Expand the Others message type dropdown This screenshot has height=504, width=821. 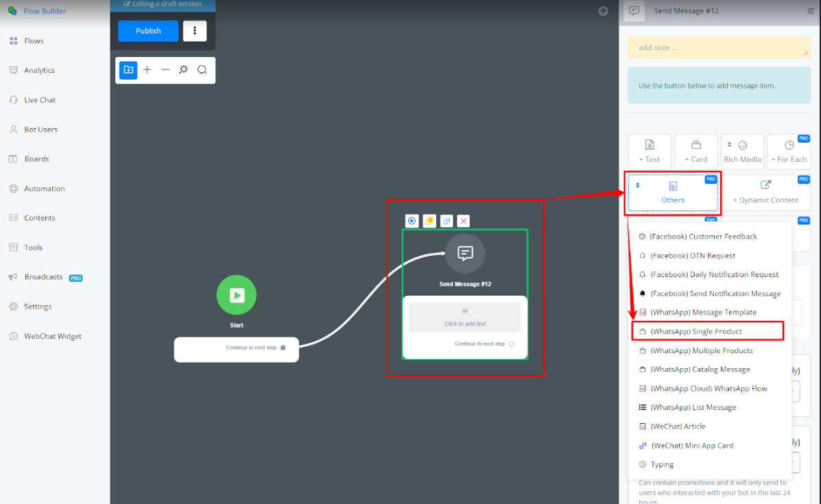click(672, 192)
